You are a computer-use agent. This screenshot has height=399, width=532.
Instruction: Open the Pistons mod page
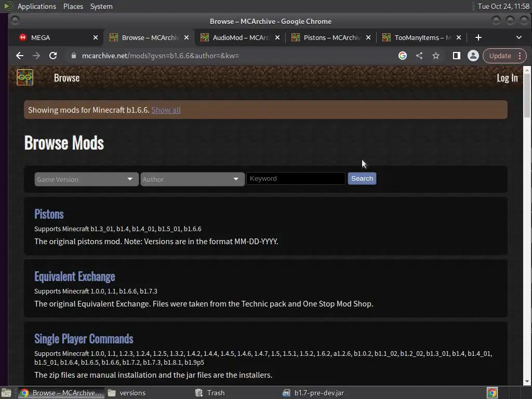point(49,214)
